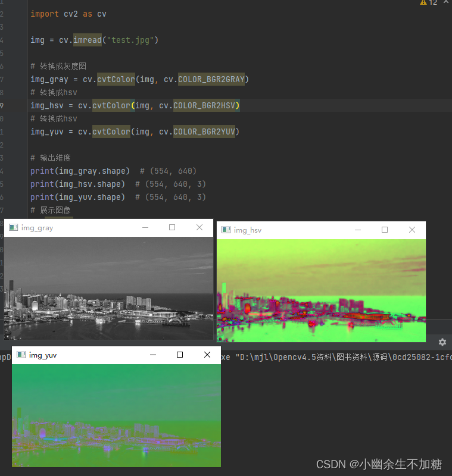The height and width of the screenshot is (476, 452).
Task: Click the "import cv2 as cv" line
Action: tap(68, 14)
